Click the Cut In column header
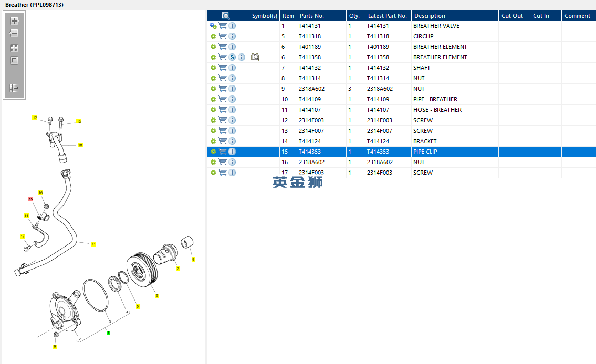The height and width of the screenshot is (364, 596). pos(546,16)
